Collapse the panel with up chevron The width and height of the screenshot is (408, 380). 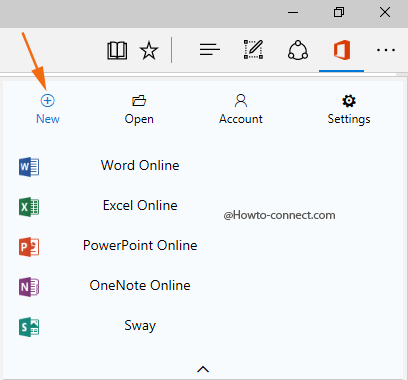point(203,369)
